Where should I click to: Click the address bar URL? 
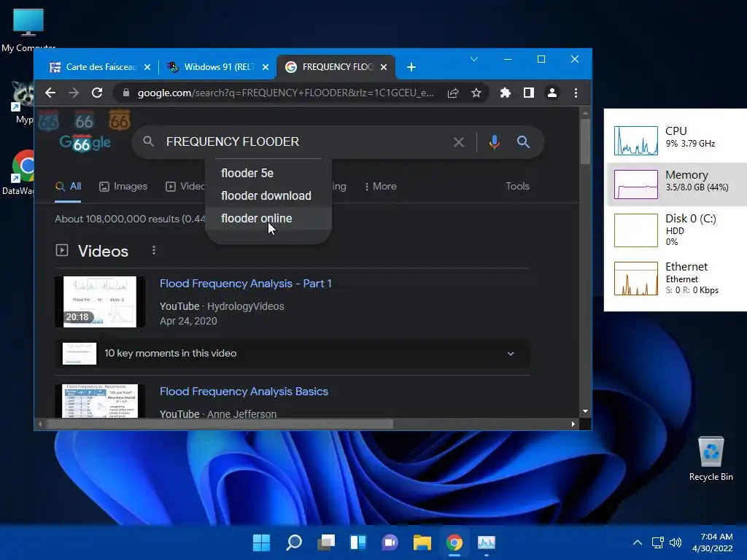[285, 93]
